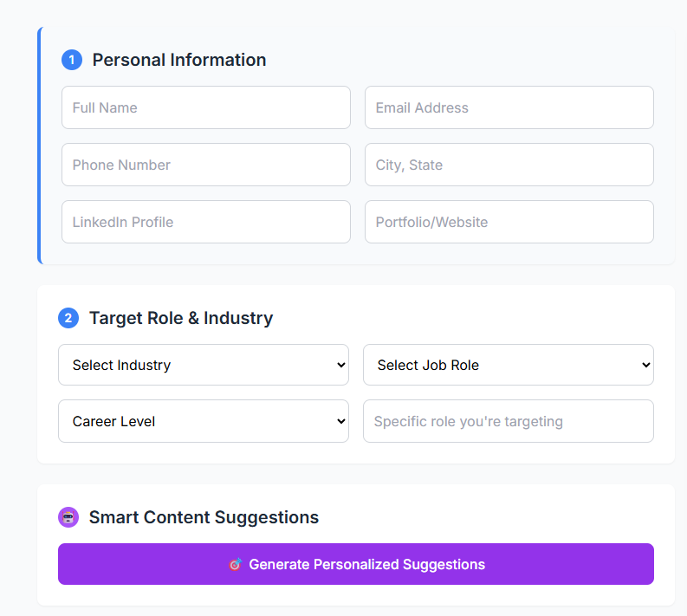Select the Phone Number text box
The image size is (687, 616).
click(205, 165)
